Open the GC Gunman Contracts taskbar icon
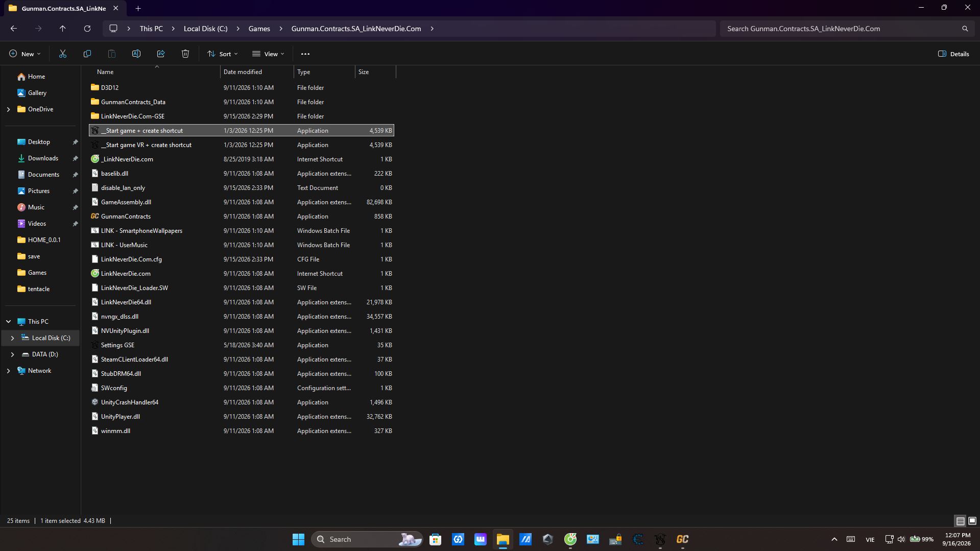 click(x=682, y=539)
